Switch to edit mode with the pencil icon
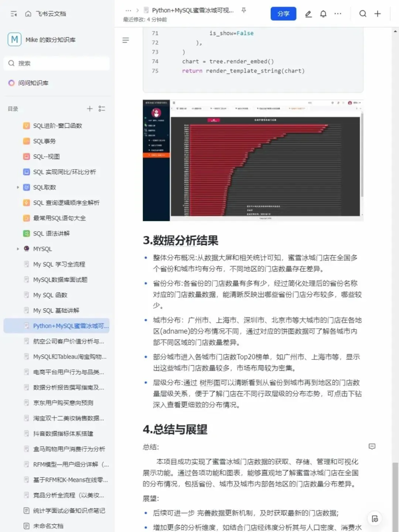This screenshot has width=399, height=532. (308, 14)
